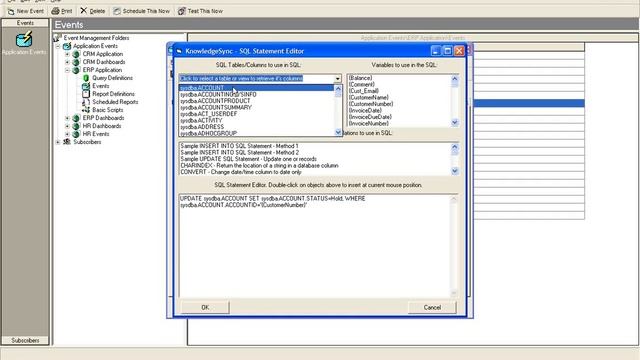The image size is (640, 360).
Task: Cancel the SQL Statement Editor dialog
Action: pos(432,307)
